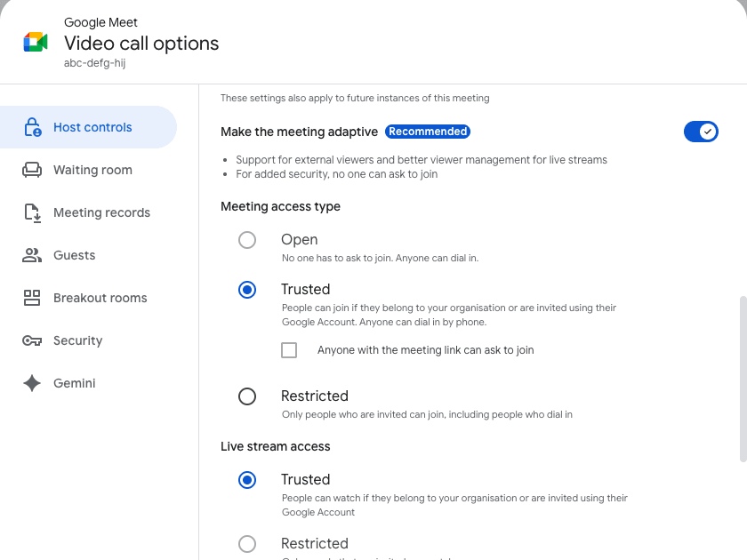747x560 pixels.
Task: Open the Waiting room tab
Action: [92, 170]
